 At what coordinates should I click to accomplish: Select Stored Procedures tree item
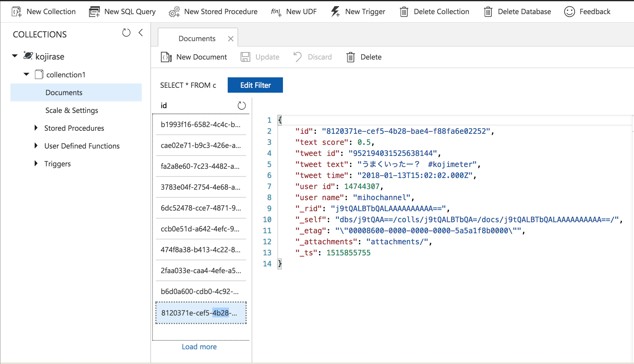tap(74, 128)
